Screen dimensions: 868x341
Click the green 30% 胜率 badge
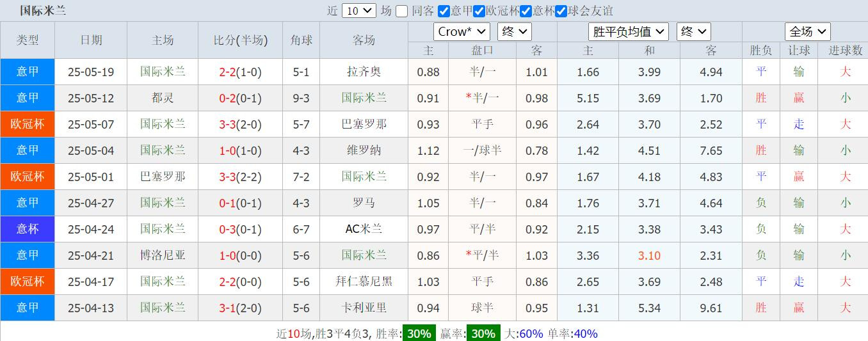point(419,333)
